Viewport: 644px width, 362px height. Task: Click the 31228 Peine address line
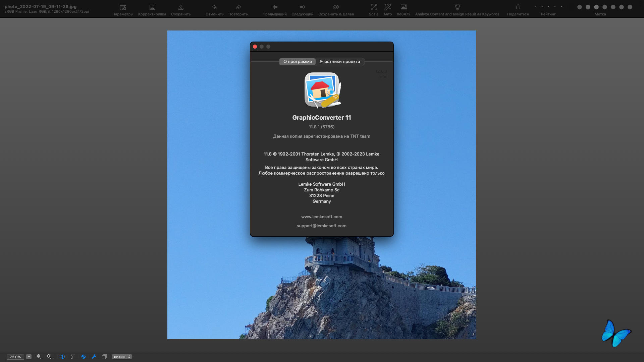[322, 195]
